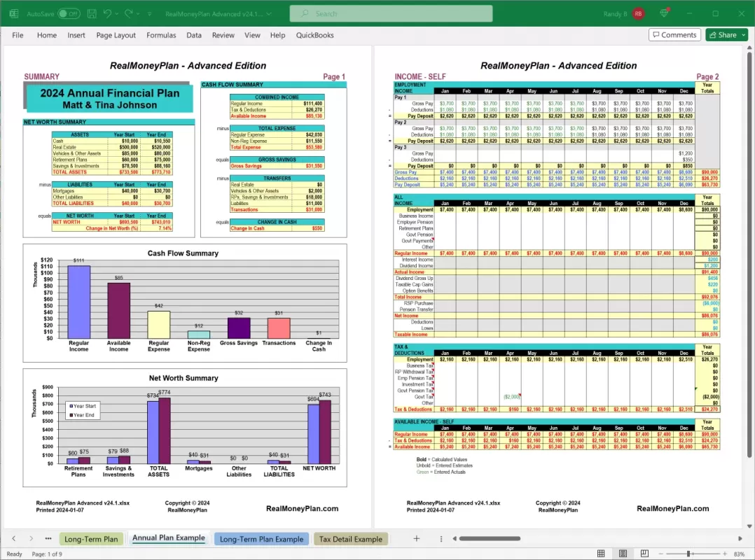Open Customize Quick Access Toolbar dropdown
This screenshot has width=755, height=560.
pyautogui.click(x=148, y=13)
